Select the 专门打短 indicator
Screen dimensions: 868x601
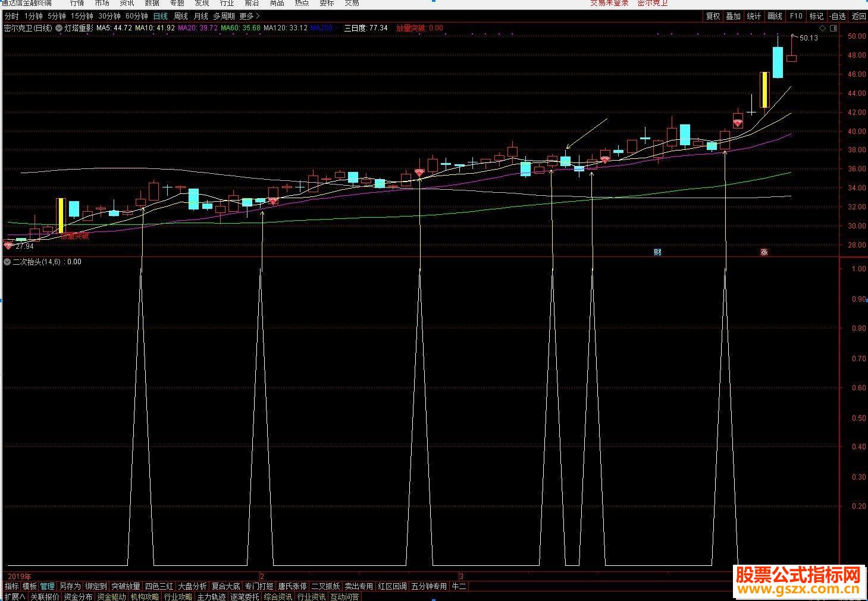(259, 587)
